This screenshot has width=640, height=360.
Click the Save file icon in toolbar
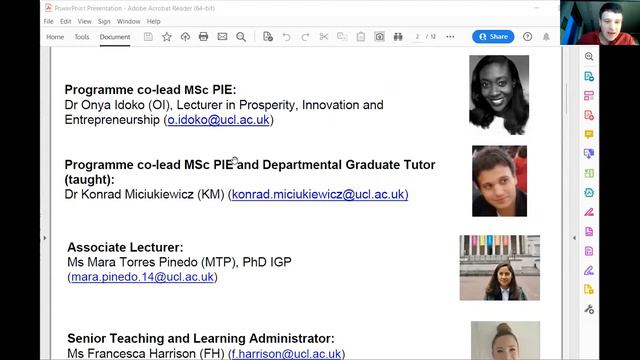[x=148, y=37]
